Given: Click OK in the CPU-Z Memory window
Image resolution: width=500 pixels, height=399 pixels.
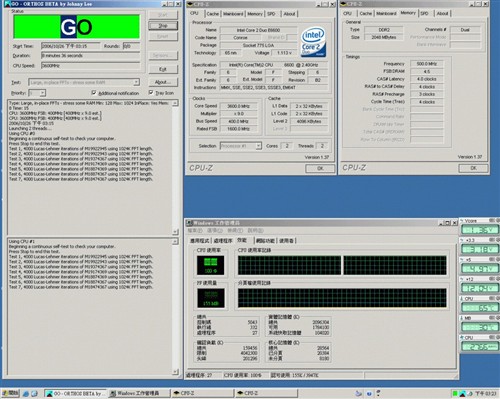Looking at the screenshot, I should [x=473, y=168].
